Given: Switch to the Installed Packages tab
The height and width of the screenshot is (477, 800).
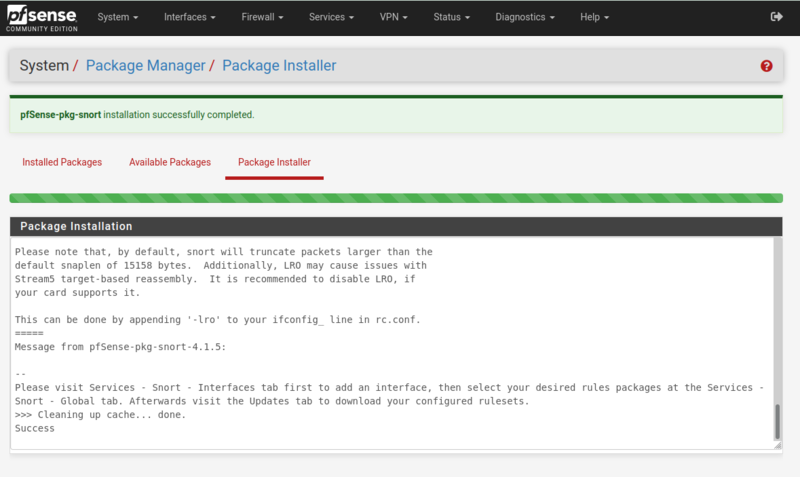Looking at the screenshot, I should tap(62, 162).
